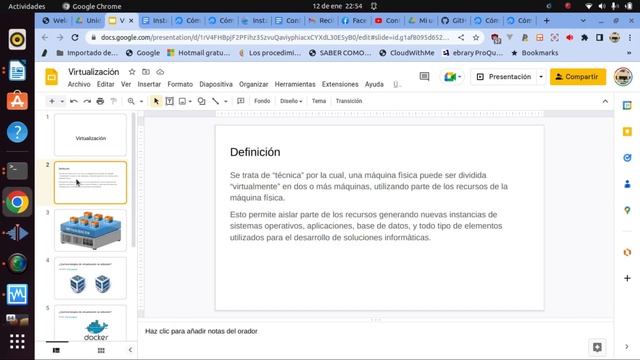Viewport: 640px width, 360px height.
Task: Open image insert options dropdown arrow
Action: pyautogui.click(x=190, y=101)
